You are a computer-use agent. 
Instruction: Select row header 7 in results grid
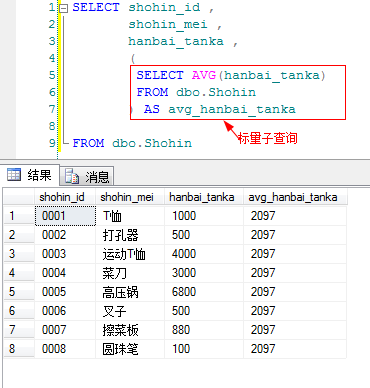tap(19, 330)
